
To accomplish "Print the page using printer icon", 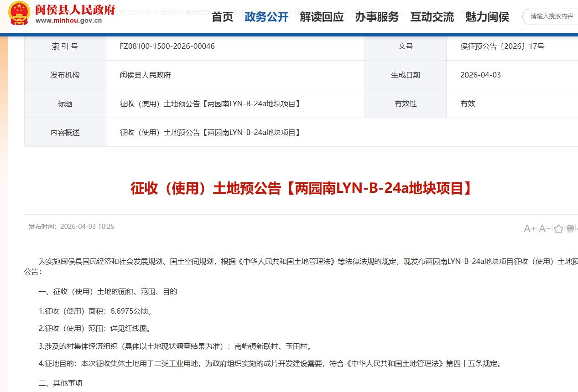I will pyautogui.click(x=570, y=229).
